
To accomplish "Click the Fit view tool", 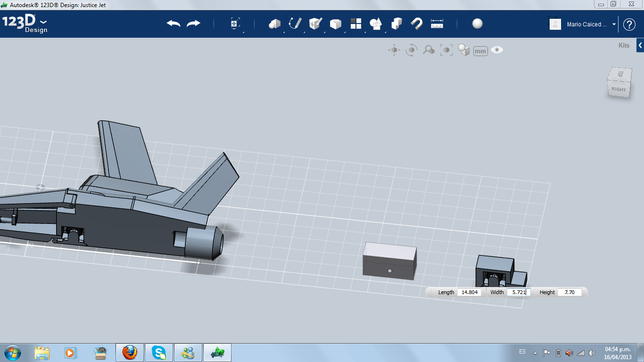I will [446, 50].
